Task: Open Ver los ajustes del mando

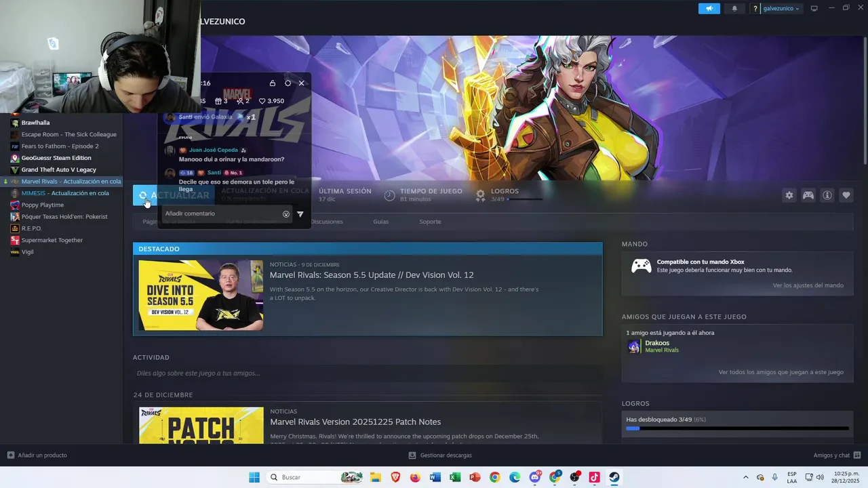Action: [x=808, y=285]
